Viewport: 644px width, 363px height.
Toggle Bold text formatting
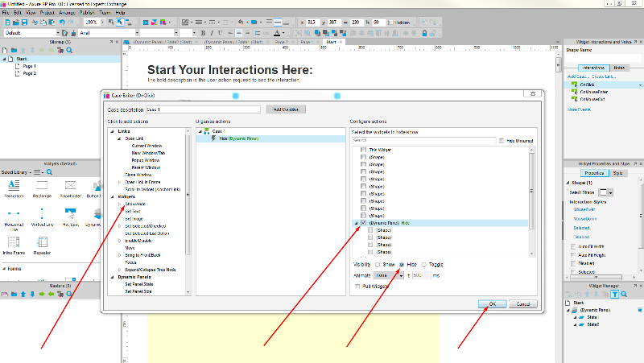pos(203,33)
